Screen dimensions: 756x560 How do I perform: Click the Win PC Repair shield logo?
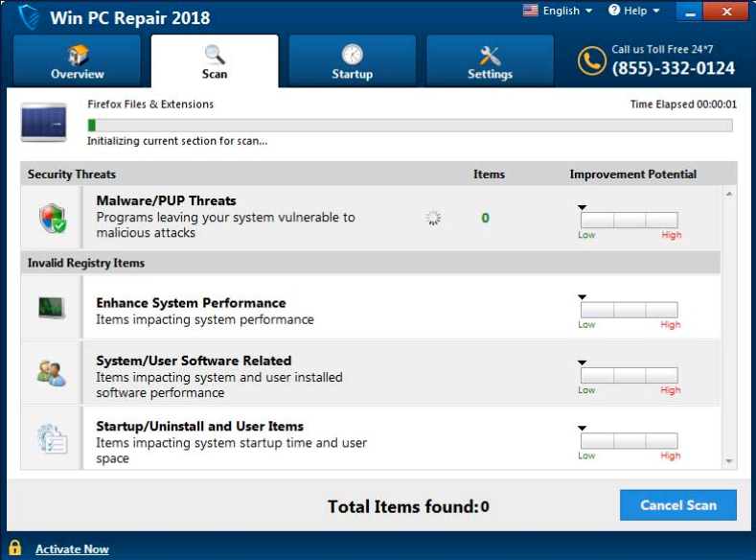[x=28, y=16]
